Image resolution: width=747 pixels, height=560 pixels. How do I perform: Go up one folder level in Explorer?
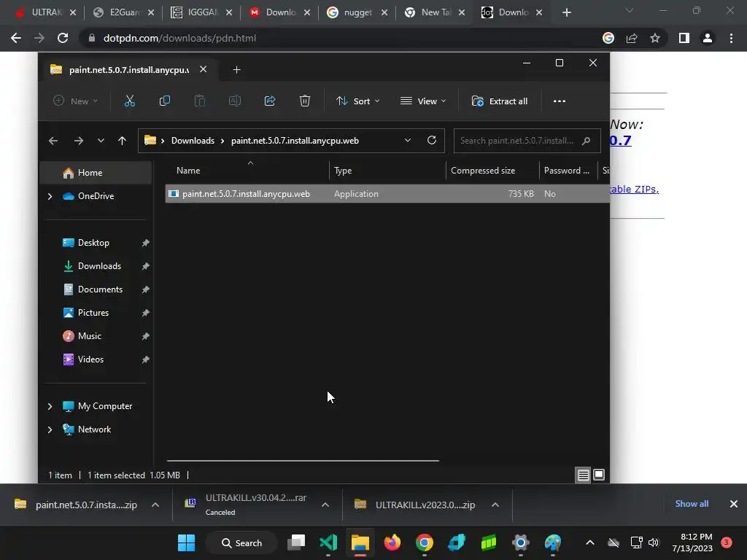[122, 141]
